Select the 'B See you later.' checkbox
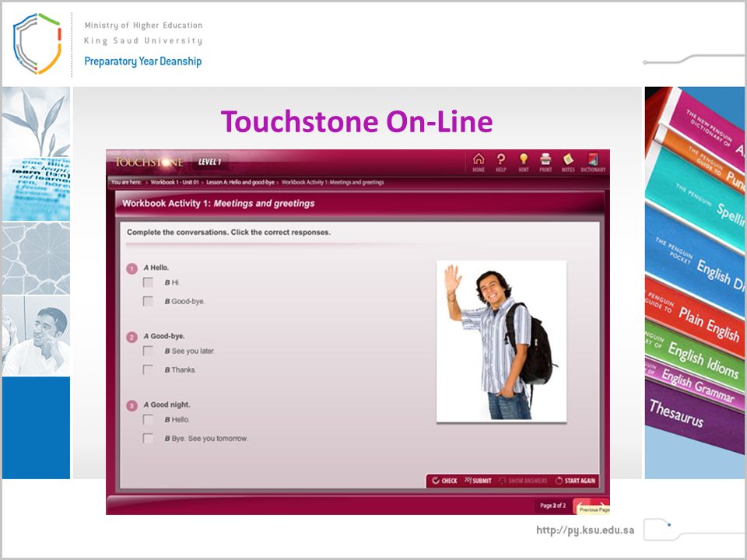 tap(148, 351)
